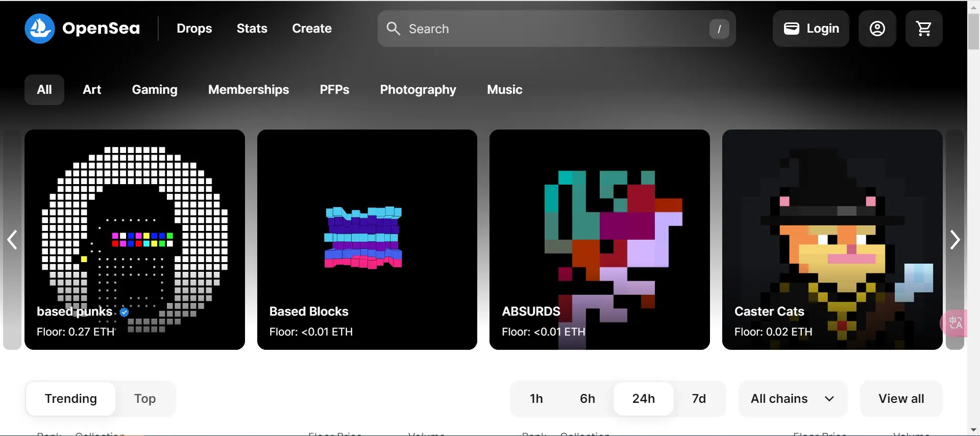The width and height of the screenshot is (980, 436).
Task: Show next carousel collections with right arrow
Action: pyautogui.click(x=954, y=240)
